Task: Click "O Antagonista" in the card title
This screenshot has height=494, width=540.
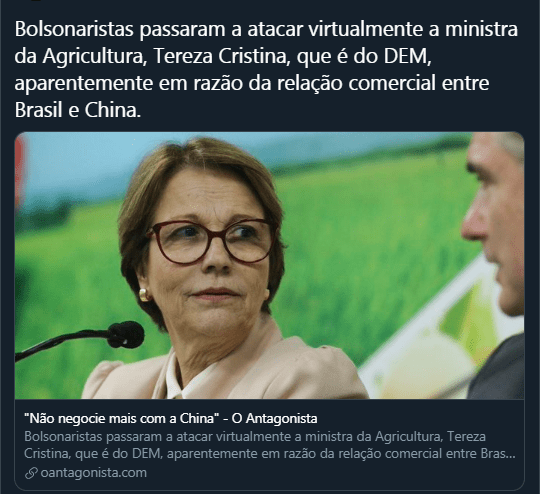Action: 274,419
